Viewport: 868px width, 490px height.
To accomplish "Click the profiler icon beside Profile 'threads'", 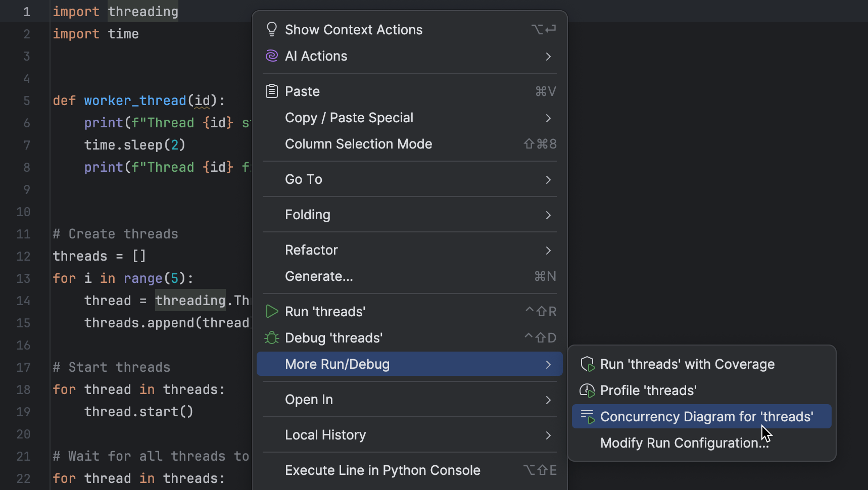I will click(x=588, y=390).
